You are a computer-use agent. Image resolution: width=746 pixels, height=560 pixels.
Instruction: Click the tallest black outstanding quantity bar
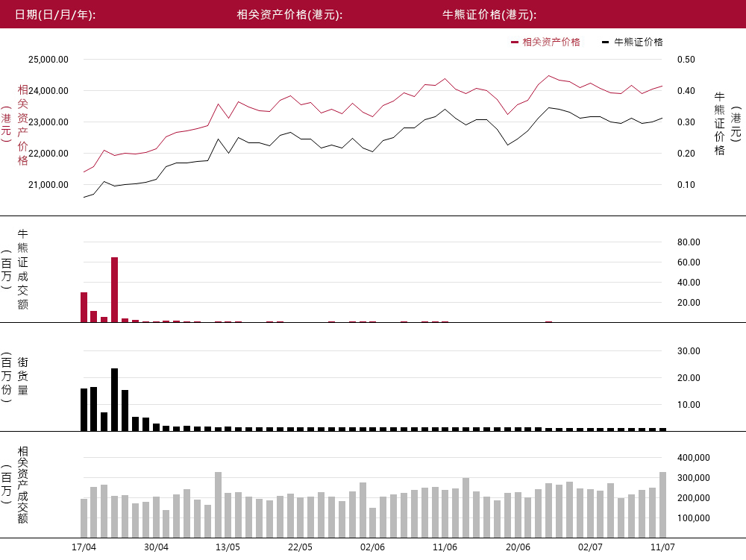[x=115, y=400]
